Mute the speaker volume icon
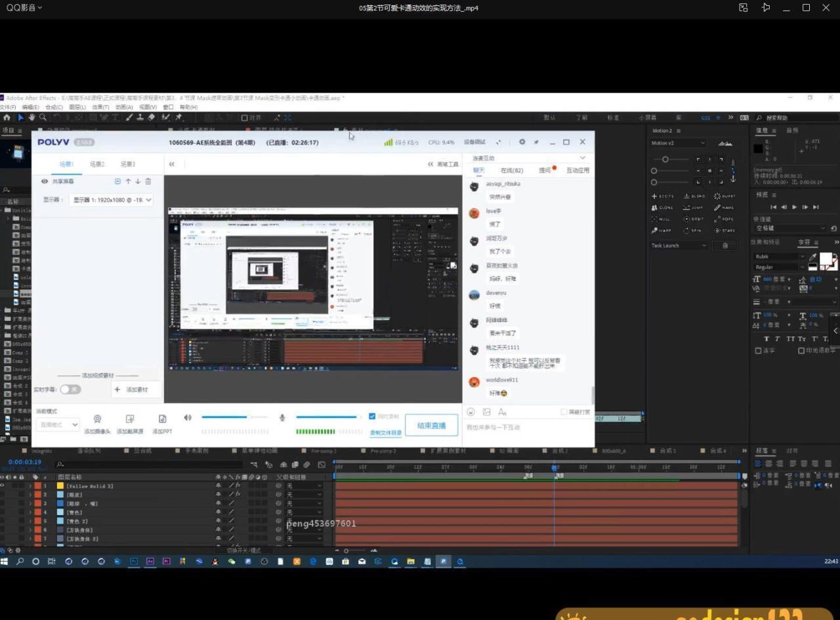 [188, 417]
